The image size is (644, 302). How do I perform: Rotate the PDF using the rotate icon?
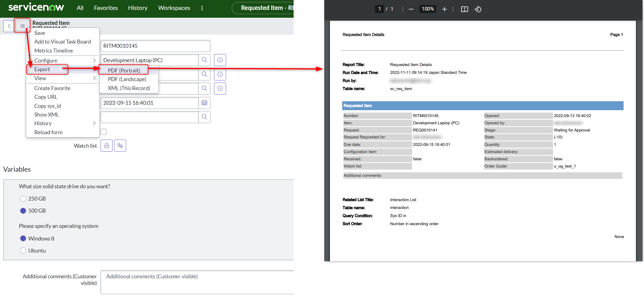pyautogui.click(x=478, y=9)
